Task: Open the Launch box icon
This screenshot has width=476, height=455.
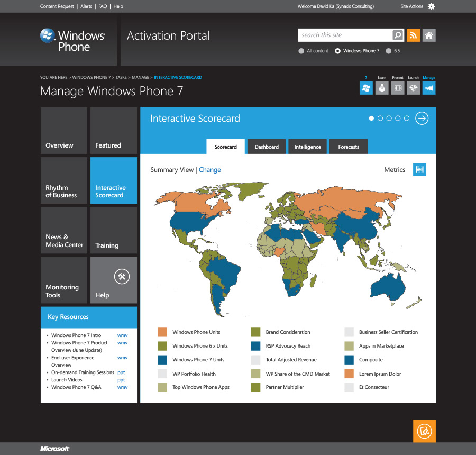Action: (x=413, y=88)
